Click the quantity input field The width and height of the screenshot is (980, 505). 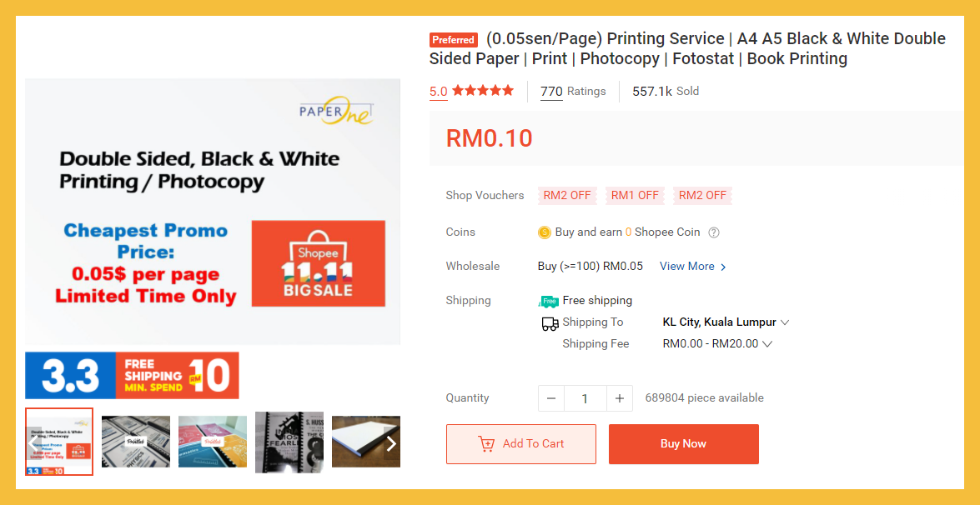tap(585, 398)
